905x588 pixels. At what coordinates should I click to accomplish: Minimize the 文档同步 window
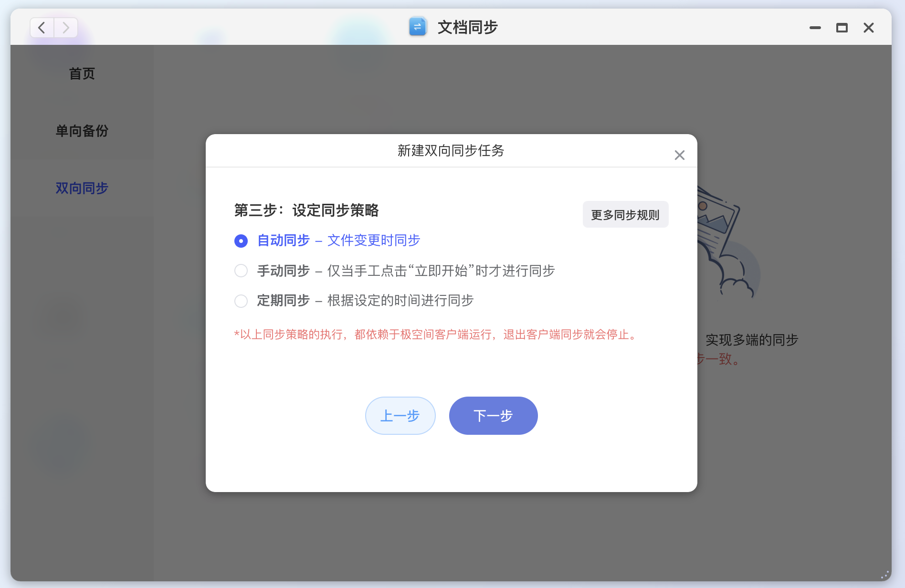pyautogui.click(x=815, y=28)
